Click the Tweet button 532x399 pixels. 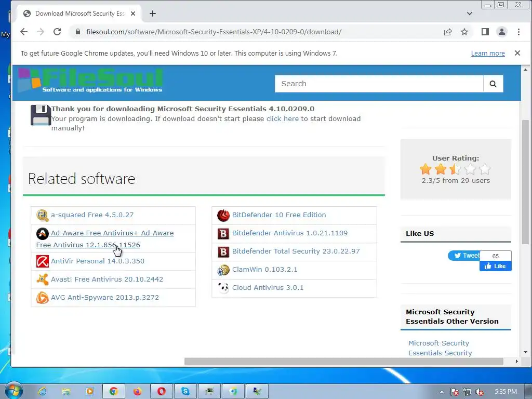point(464,256)
